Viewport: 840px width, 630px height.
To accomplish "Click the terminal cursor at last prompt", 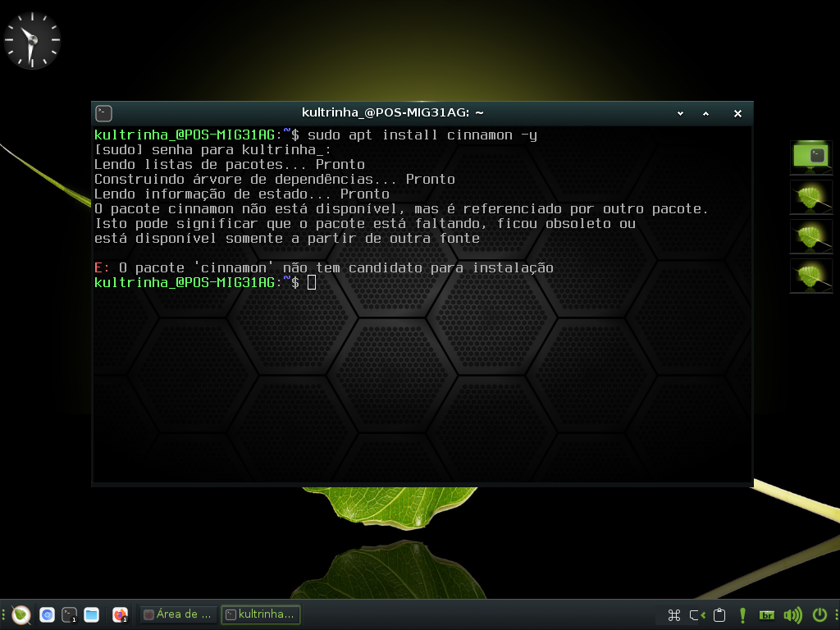I will [x=312, y=283].
